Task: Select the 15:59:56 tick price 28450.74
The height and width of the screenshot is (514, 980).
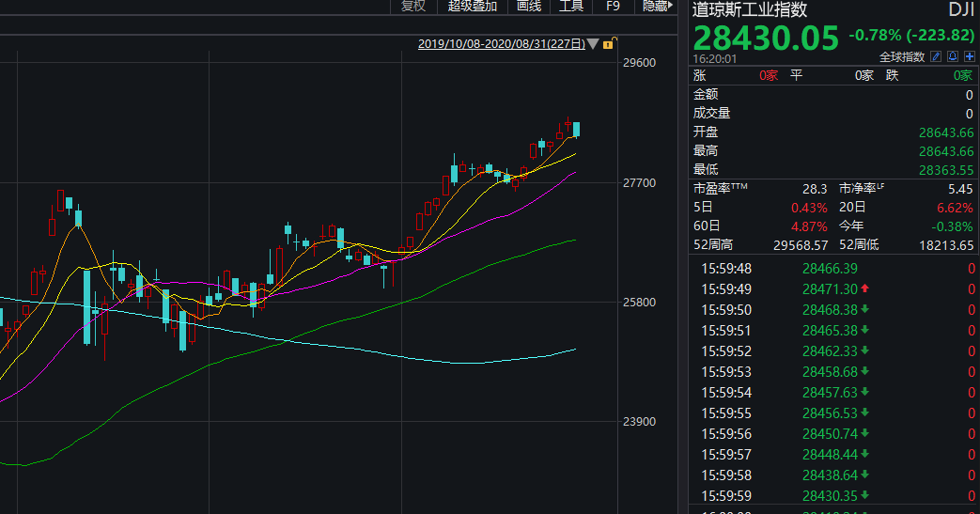Action: click(830, 434)
